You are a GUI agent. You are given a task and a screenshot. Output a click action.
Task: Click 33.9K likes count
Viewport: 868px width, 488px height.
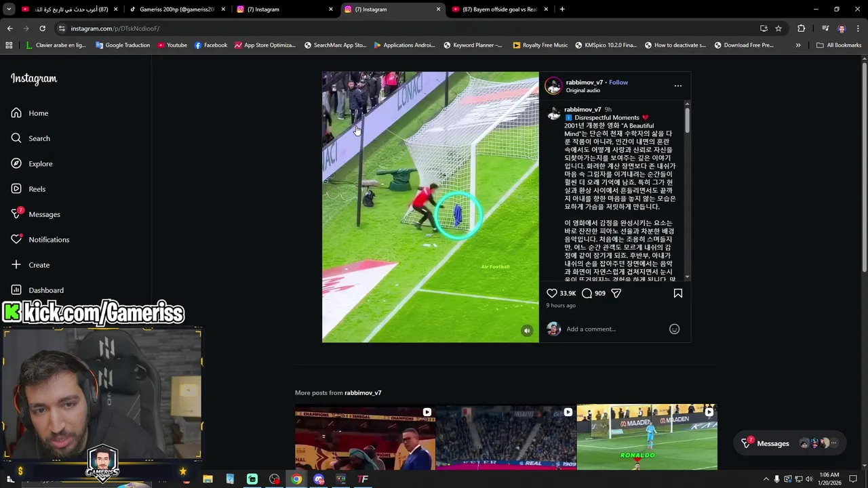[x=568, y=293]
